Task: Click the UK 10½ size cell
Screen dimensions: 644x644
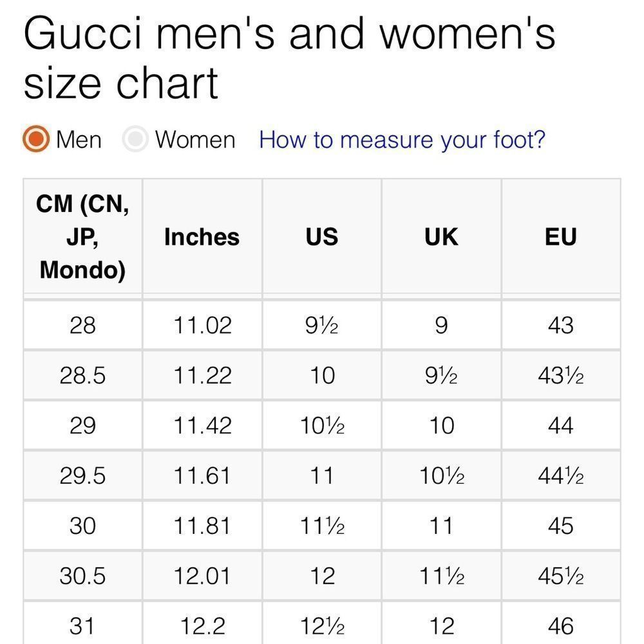Action: (x=441, y=476)
